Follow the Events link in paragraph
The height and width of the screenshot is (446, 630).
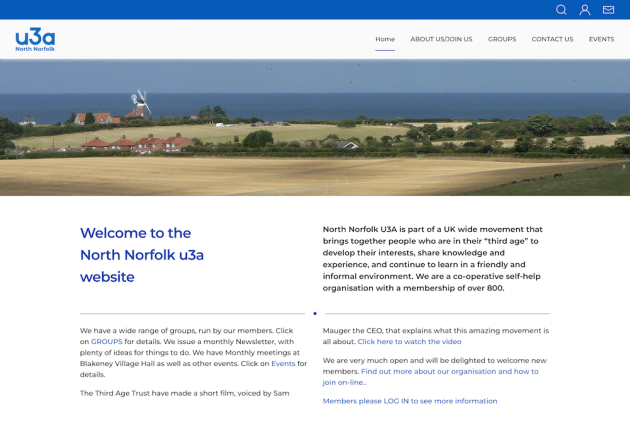pyautogui.click(x=283, y=363)
